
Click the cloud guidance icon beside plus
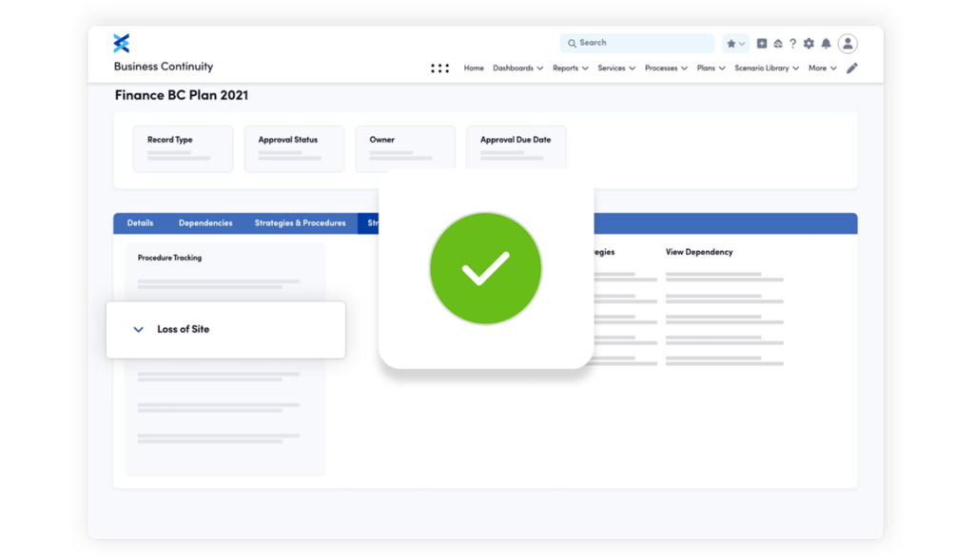pyautogui.click(x=777, y=44)
